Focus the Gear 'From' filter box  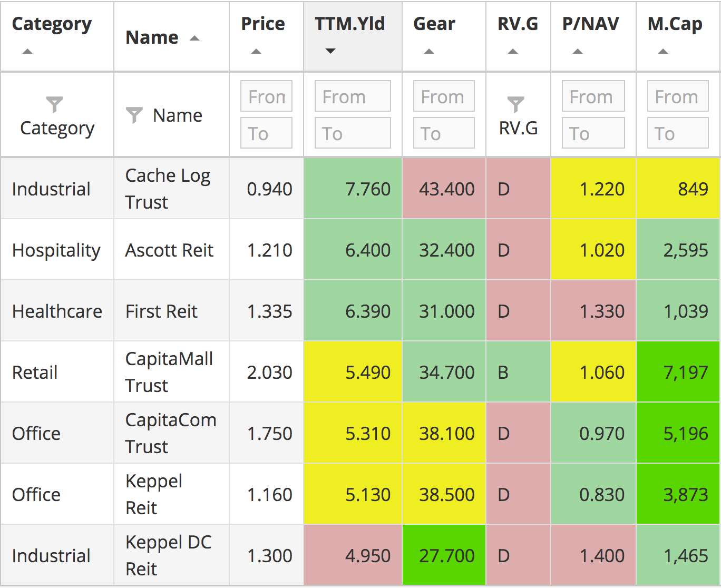[x=444, y=96]
